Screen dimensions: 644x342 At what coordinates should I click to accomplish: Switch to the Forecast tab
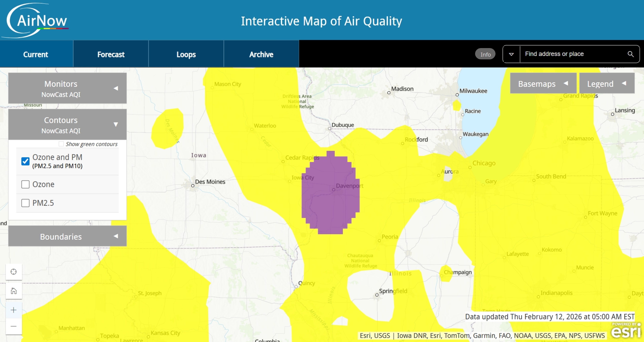111,54
